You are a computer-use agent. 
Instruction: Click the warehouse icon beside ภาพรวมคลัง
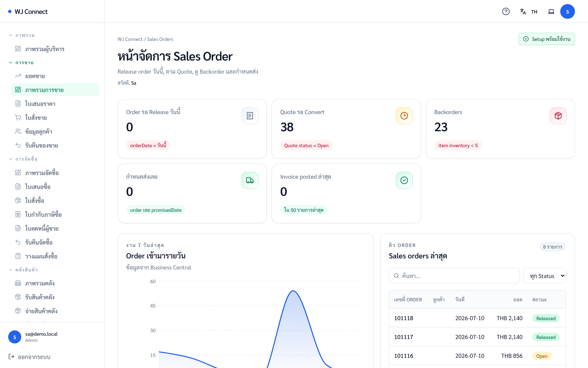click(18, 283)
